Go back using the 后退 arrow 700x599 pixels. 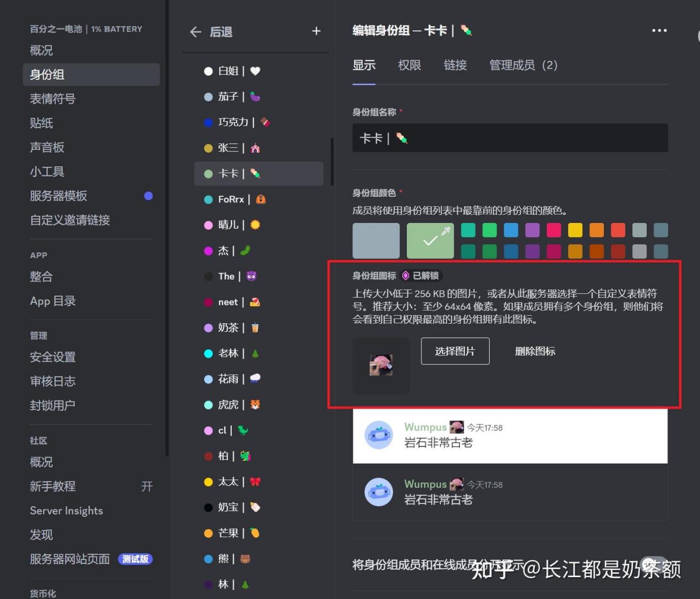click(x=196, y=32)
